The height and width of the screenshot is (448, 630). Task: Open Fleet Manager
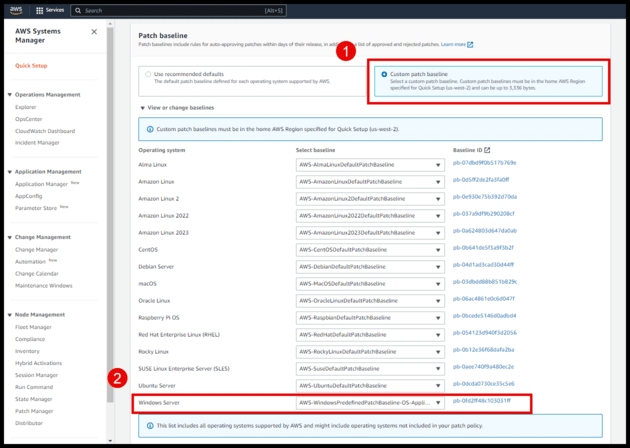(x=33, y=327)
